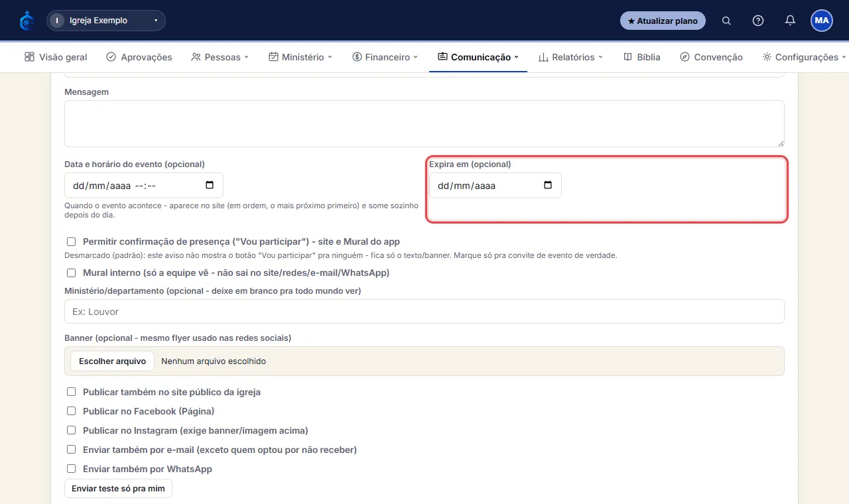Click Escolher arquivo to upload banner
Viewport: 849px width, 504px height.
[x=112, y=361]
